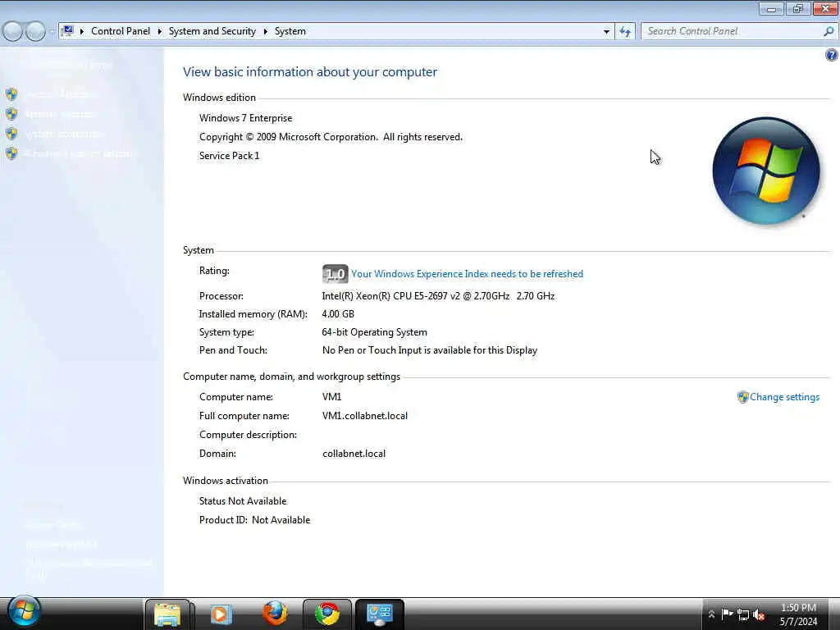Click the Forward navigation arrow button
The width and height of the screenshot is (840, 630).
35,31
